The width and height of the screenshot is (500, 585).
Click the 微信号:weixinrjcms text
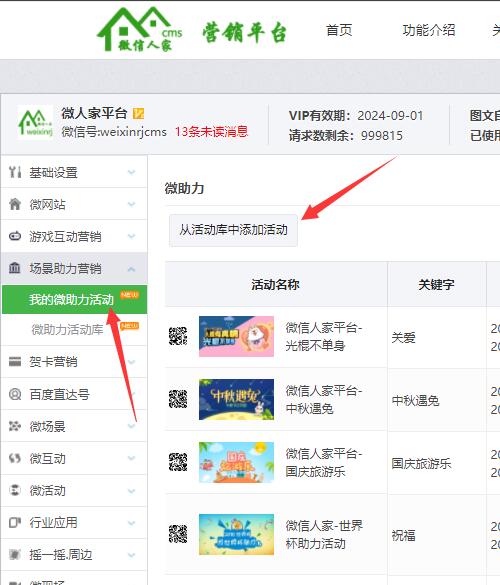coord(114,132)
